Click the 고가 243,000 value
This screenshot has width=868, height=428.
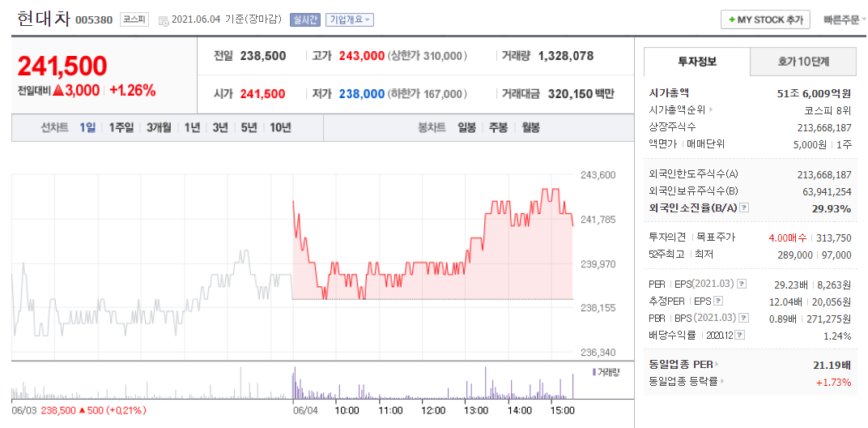click(x=361, y=55)
